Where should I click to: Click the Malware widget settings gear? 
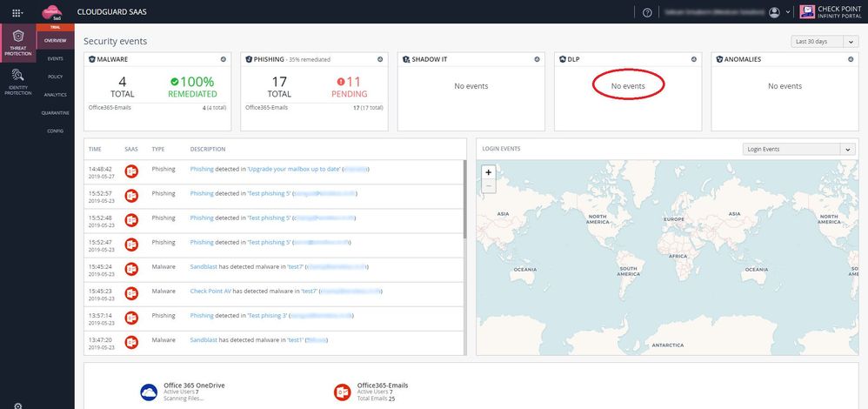[224, 59]
